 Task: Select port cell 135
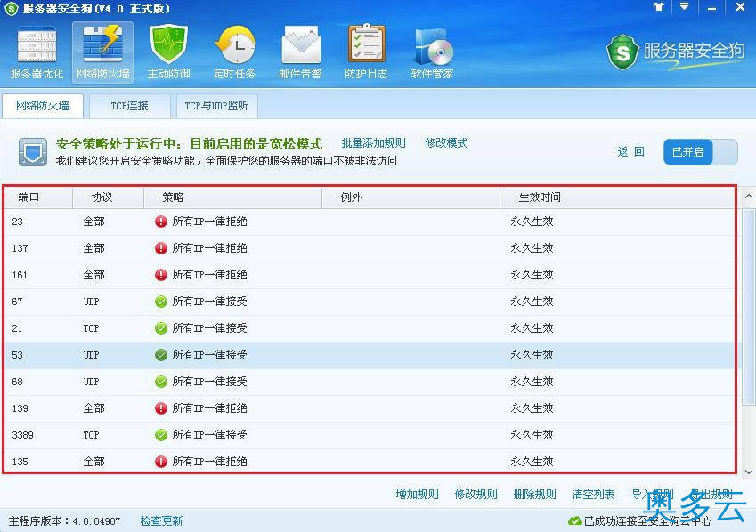point(20,462)
